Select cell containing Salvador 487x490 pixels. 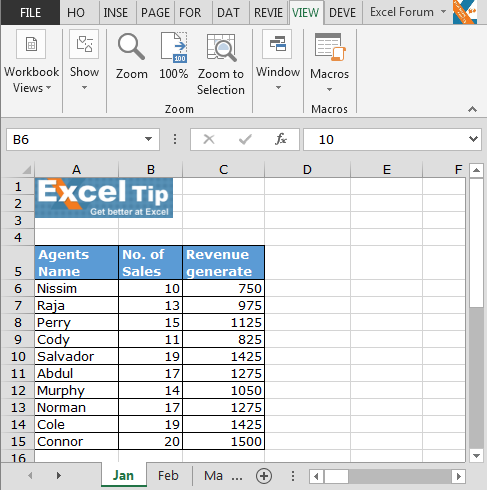77,356
